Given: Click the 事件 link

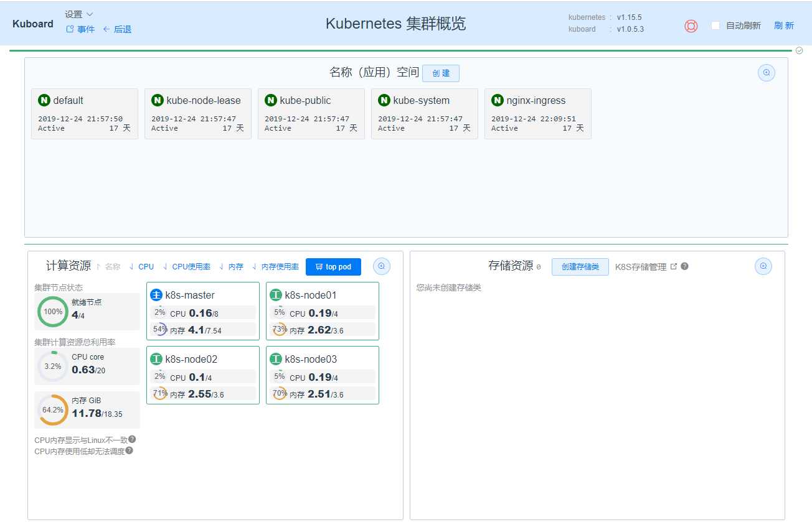Looking at the screenshot, I should (80, 29).
